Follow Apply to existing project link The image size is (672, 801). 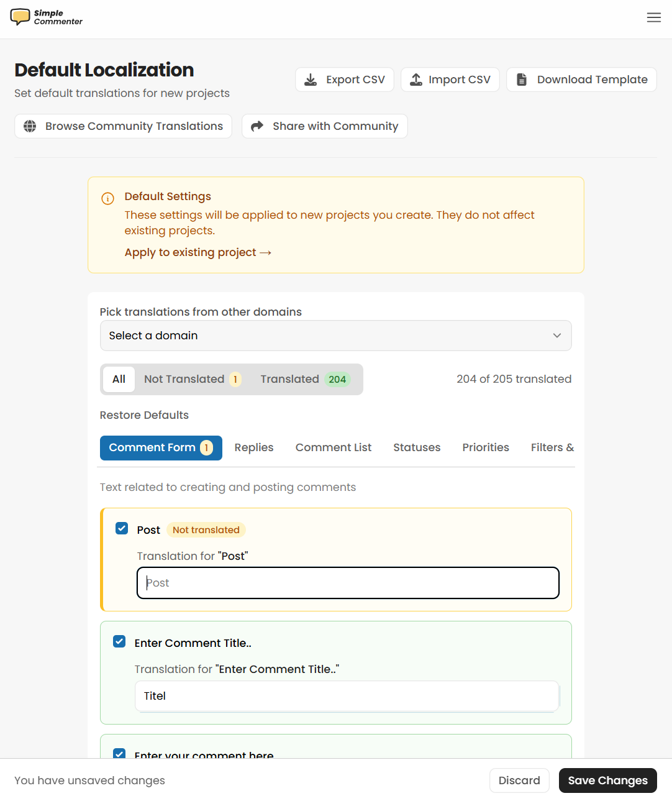tap(198, 252)
